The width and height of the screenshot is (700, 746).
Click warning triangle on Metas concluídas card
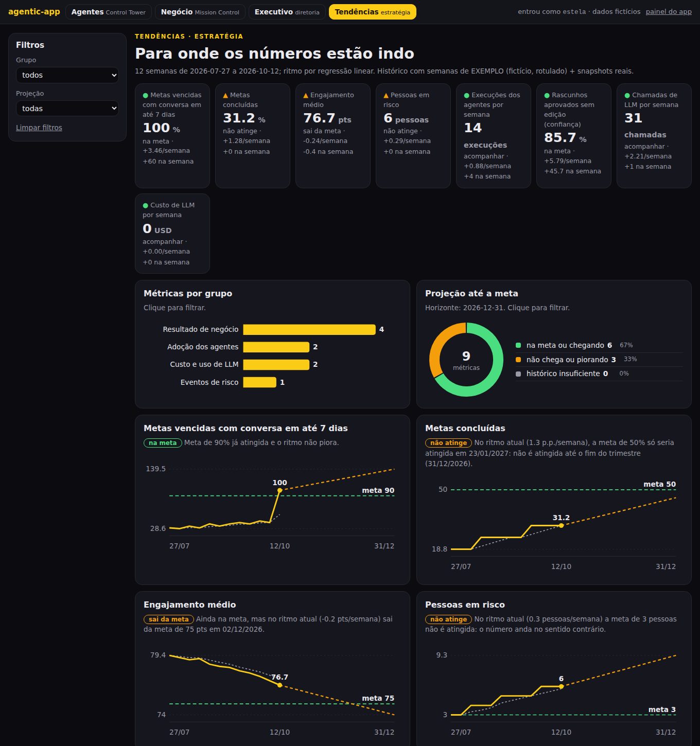225,95
